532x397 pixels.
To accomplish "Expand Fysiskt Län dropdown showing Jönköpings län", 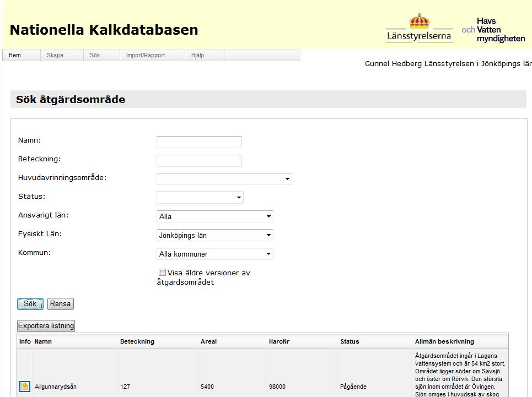I will click(x=215, y=235).
